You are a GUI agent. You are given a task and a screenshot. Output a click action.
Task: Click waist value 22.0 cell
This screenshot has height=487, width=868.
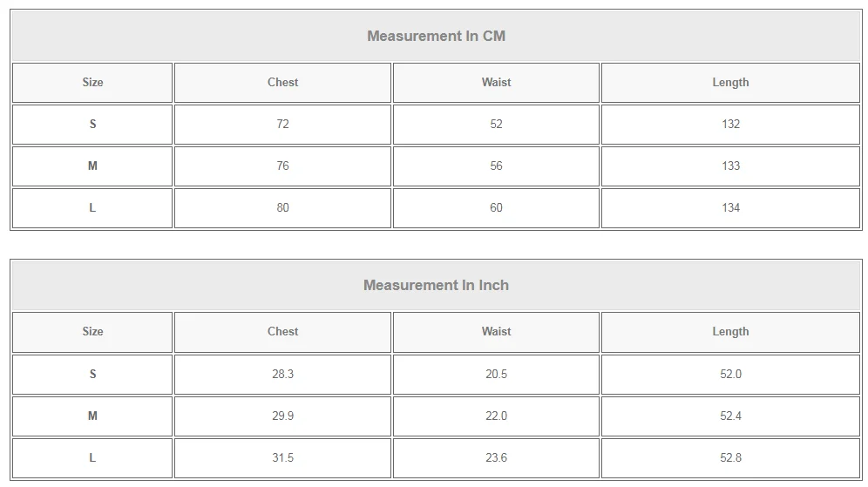click(496, 416)
